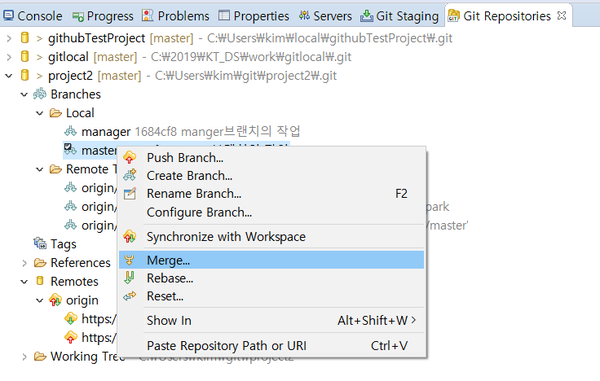600x381 pixels.
Task: Select Configure Branch... menu entry
Action: coord(271,212)
